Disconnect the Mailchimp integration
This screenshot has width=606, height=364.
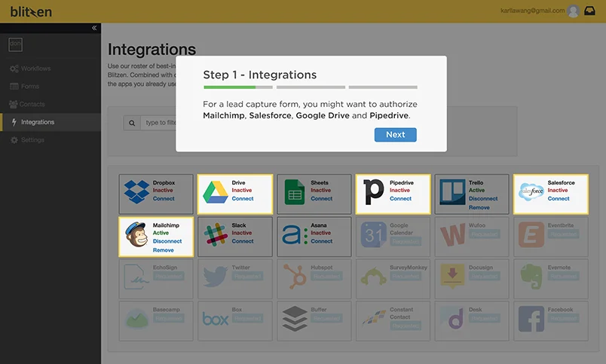click(167, 241)
